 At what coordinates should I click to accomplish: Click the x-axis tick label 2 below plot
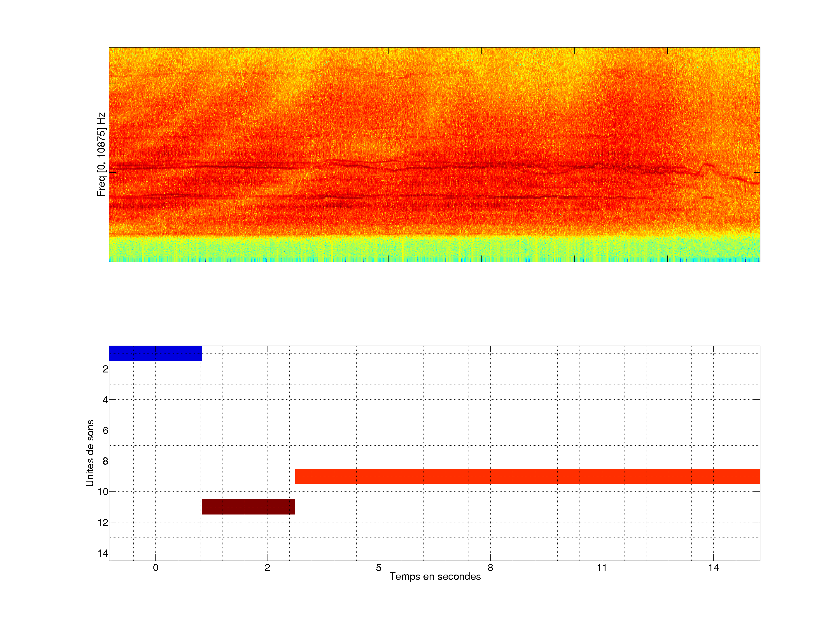267,568
